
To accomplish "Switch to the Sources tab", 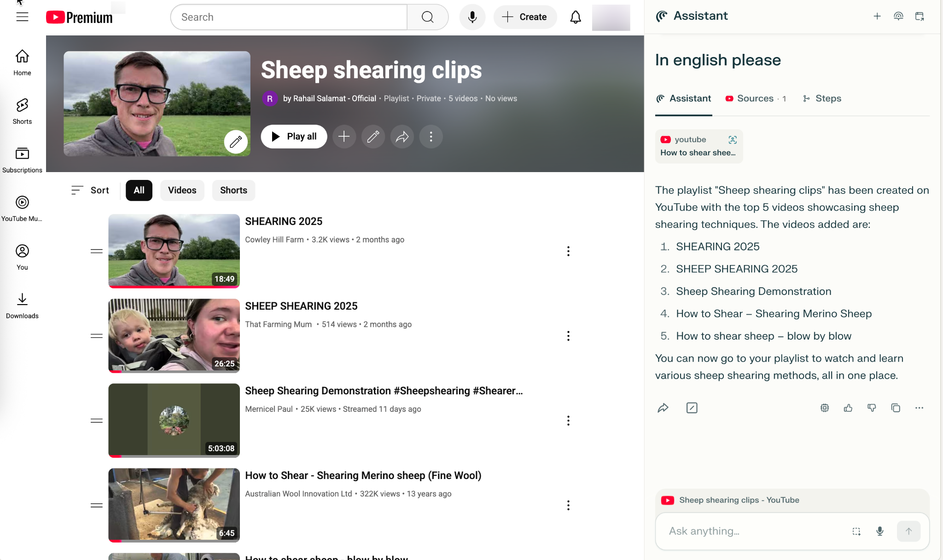I will [756, 98].
